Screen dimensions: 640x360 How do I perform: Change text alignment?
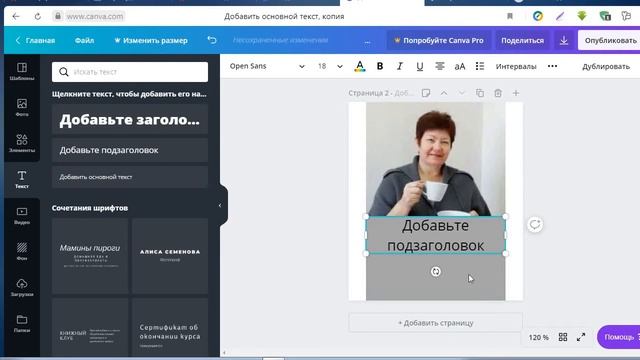[440, 66]
